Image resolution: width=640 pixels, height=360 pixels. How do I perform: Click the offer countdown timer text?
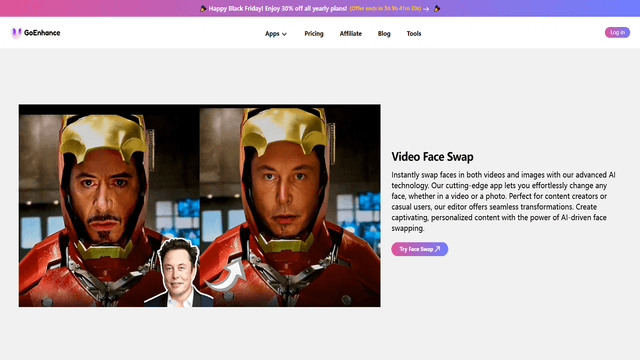click(x=385, y=9)
